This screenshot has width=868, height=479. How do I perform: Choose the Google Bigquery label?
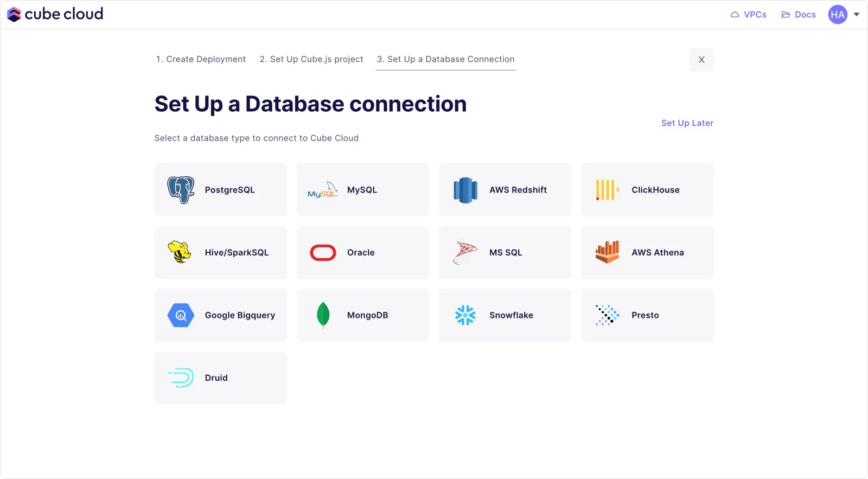240,315
